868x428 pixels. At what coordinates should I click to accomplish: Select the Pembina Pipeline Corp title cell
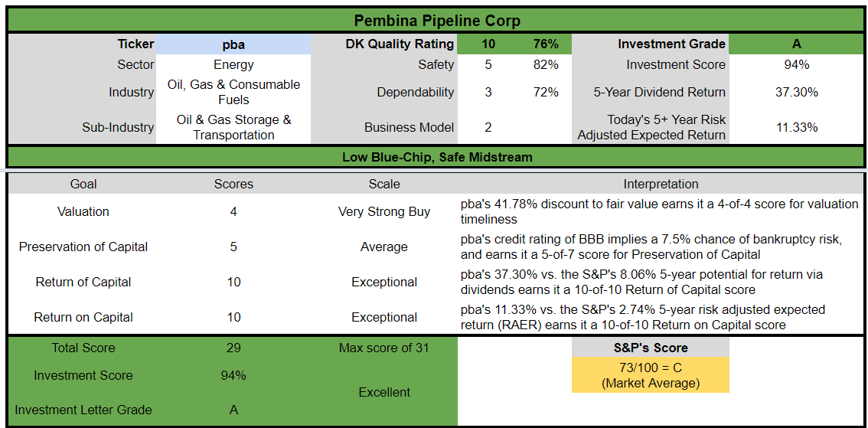[436, 21]
